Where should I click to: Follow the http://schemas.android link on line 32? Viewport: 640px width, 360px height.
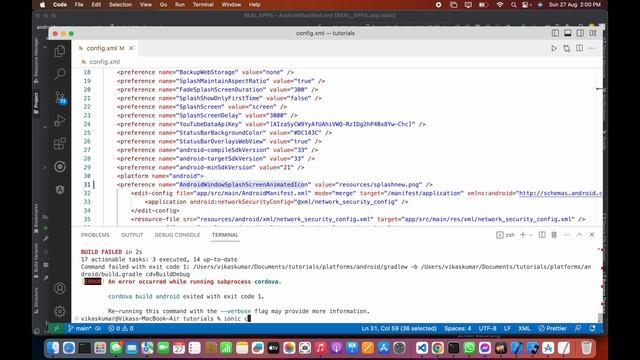pos(560,193)
